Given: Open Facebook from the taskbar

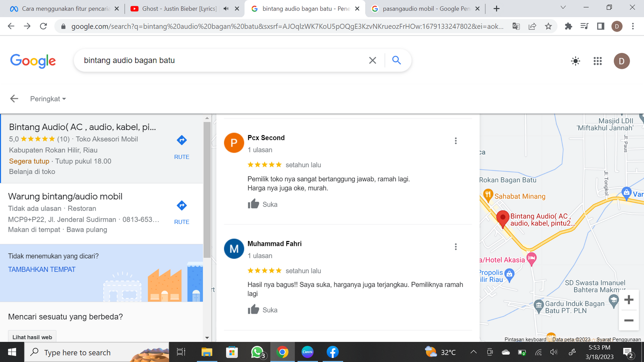Looking at the screenshot, I should pyautogui.click(x=332, y=352).
